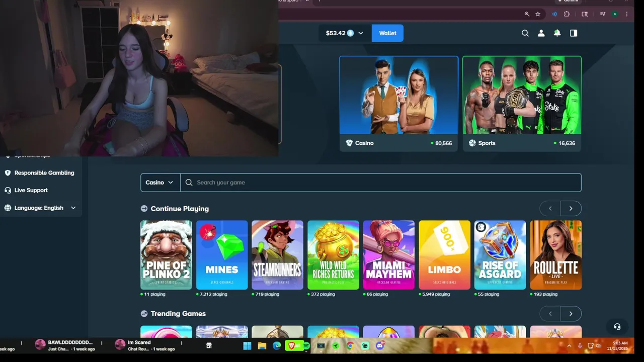Open the Windows Start menu
Image resolution: width=644 pixels, height=362 pixels.
(x=247, y=346)
